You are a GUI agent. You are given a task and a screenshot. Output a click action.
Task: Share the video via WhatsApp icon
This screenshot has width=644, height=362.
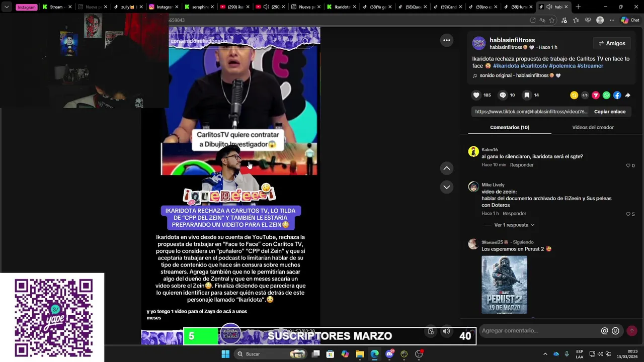[x=606, y=95]
